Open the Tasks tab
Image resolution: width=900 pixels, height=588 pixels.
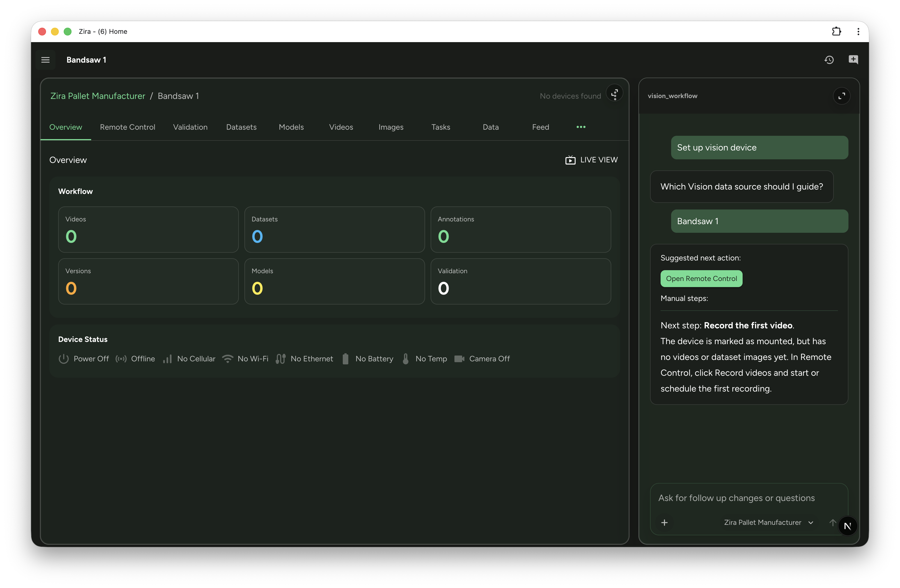(441, 127)
